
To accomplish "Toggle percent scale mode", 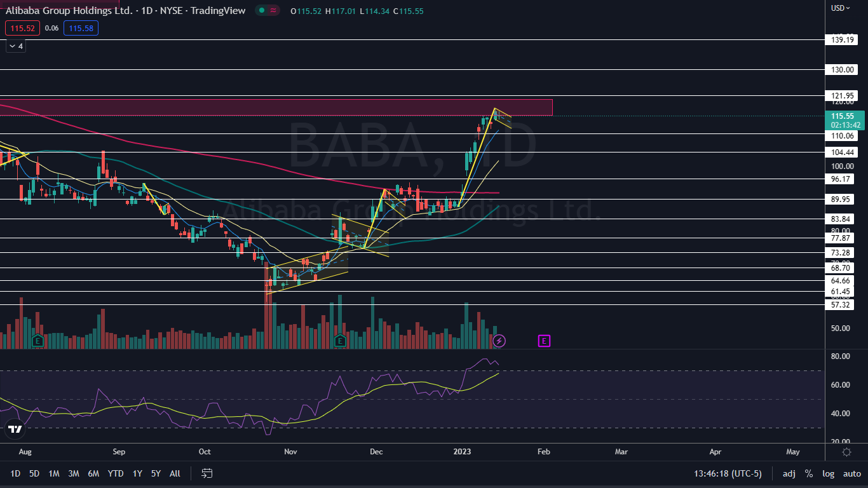I will [808, 473].
